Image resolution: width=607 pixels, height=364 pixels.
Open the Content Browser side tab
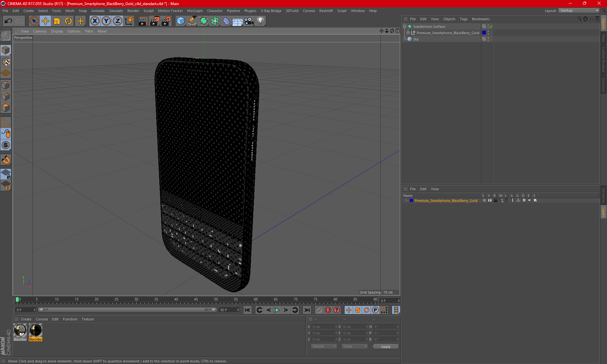pos(603,59)
